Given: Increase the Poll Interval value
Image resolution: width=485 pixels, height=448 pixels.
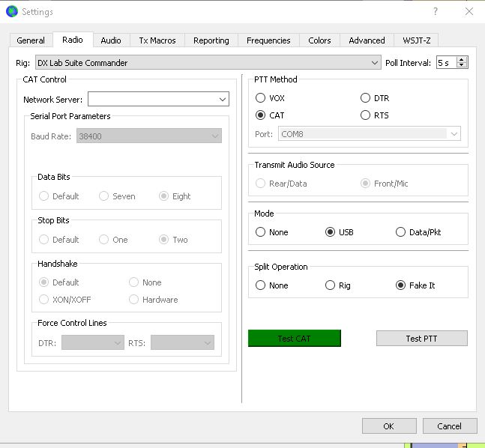Looking at the screenshot, I should click(x=462, y=60).
